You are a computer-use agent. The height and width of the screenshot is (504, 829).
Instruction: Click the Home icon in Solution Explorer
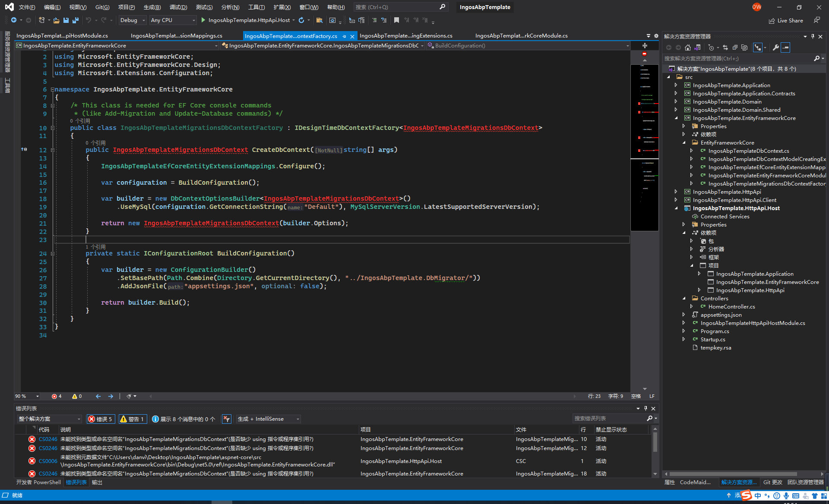pyautogui.click(x=687, y=47)
